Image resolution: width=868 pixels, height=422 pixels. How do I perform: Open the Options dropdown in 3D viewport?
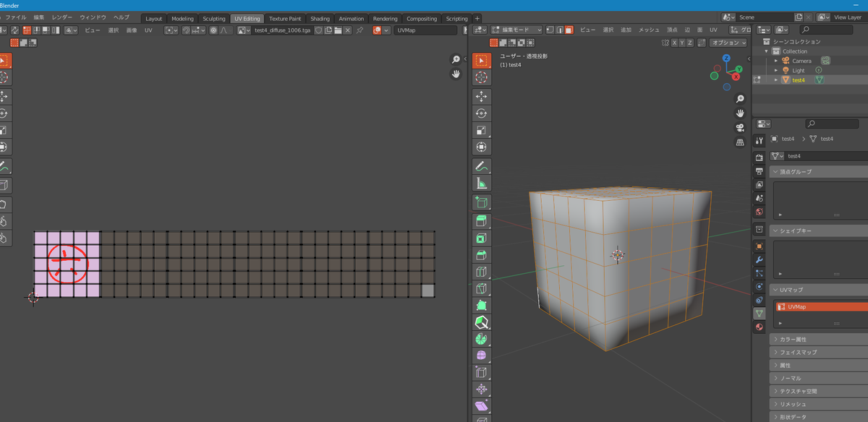coord(727,43)
